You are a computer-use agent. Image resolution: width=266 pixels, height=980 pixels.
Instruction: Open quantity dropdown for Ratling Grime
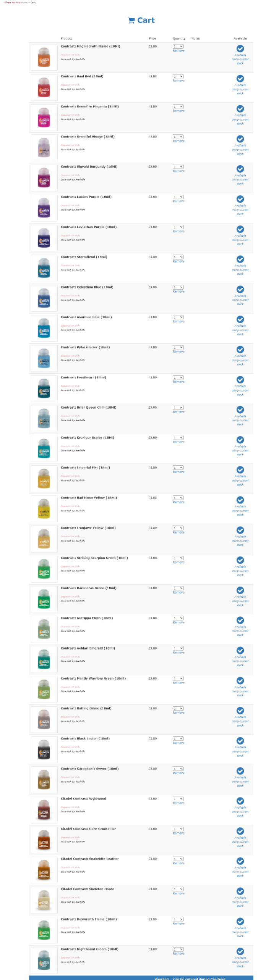coord(178,708)
